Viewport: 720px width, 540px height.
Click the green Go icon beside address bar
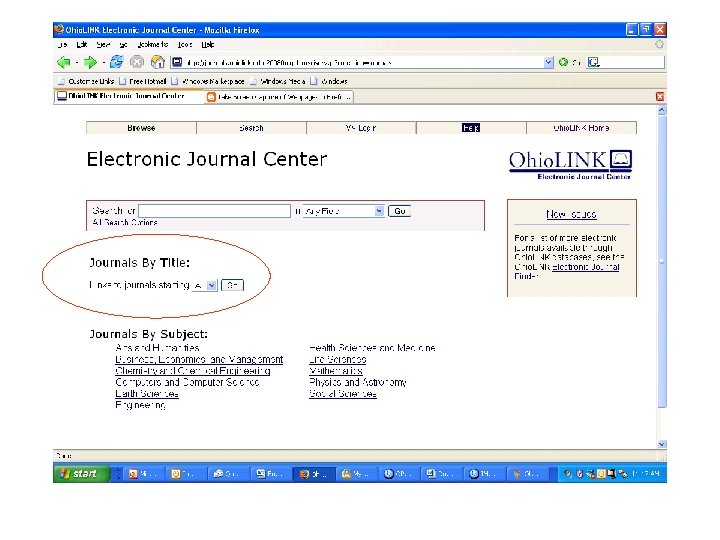(563, 62)
